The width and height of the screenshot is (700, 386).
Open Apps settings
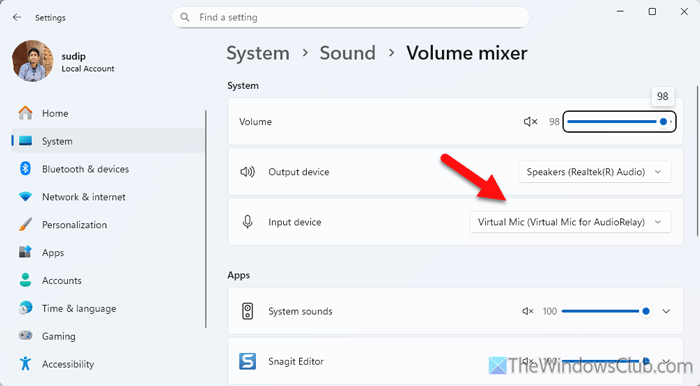[108, 252]
